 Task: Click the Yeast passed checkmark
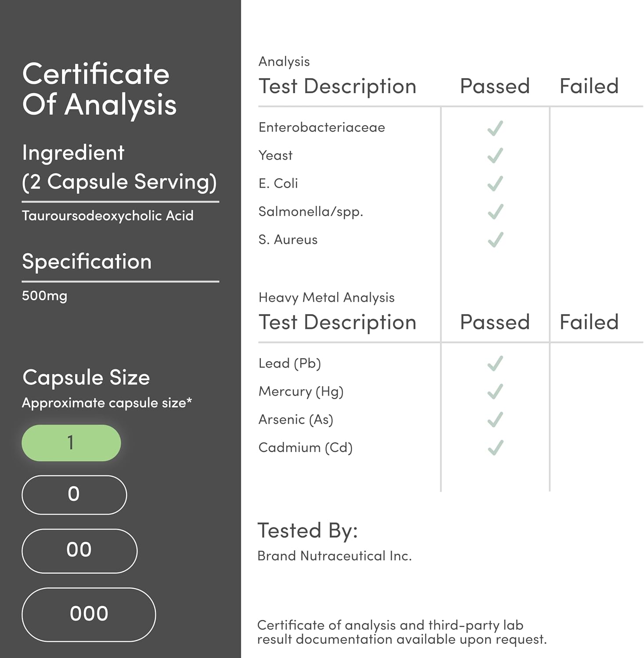pos(495,156)
